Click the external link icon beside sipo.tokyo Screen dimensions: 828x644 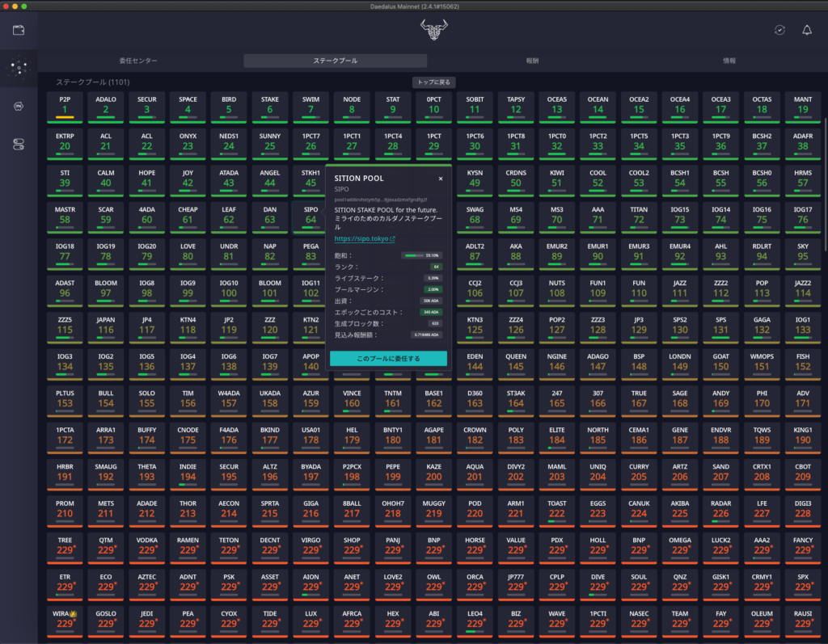pyautogui.click(x=393, y=239)
